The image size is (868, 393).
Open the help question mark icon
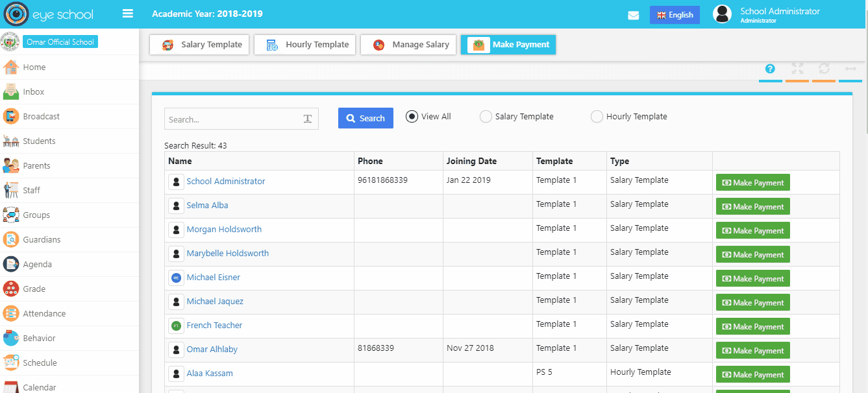click(x=771, y=69)
